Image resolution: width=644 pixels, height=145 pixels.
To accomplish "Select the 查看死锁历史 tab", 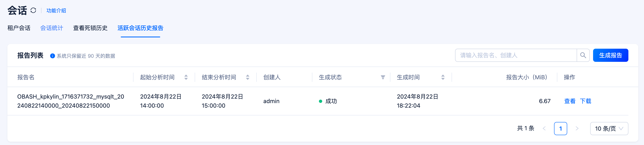I will tap(90, 28).
